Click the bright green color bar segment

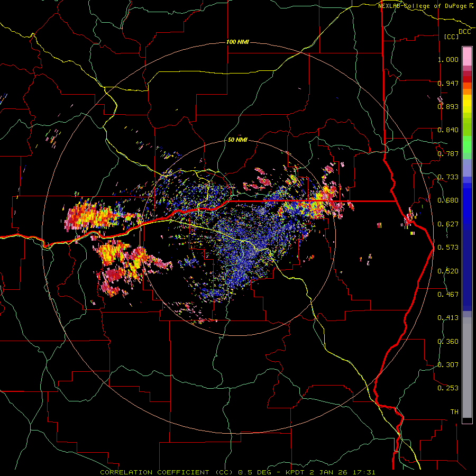point(467,144)
